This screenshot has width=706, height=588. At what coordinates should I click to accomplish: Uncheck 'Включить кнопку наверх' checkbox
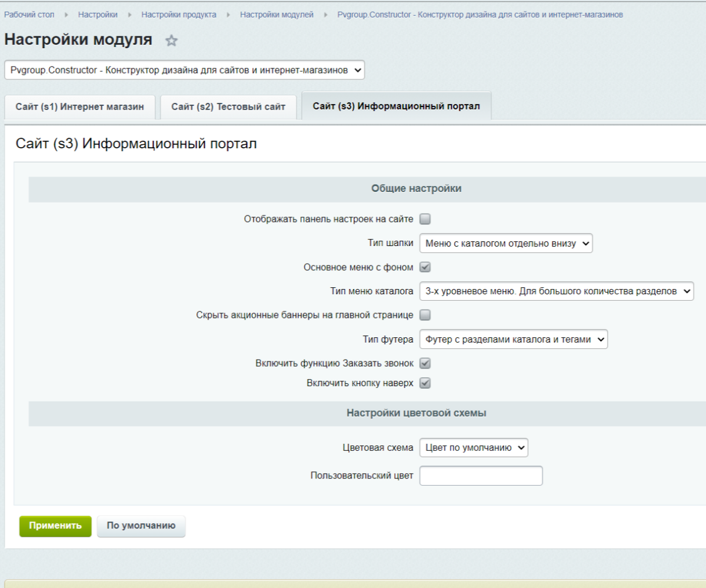(x=425, y=383)
